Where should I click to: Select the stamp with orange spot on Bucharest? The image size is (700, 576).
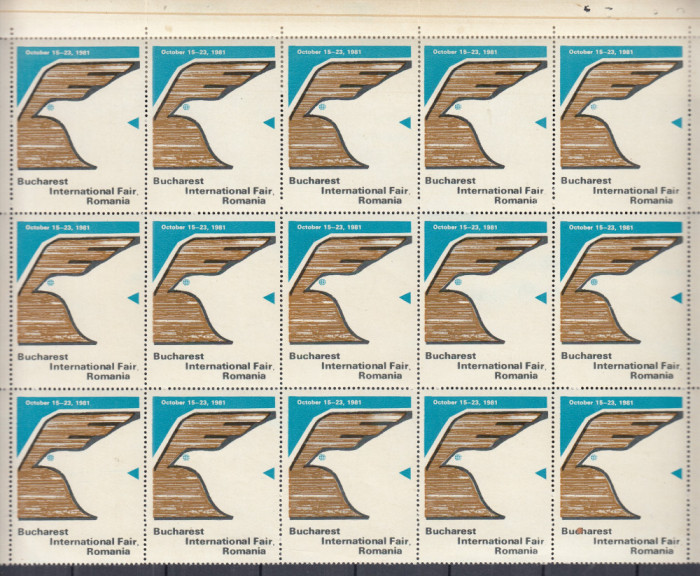[621, 476]
